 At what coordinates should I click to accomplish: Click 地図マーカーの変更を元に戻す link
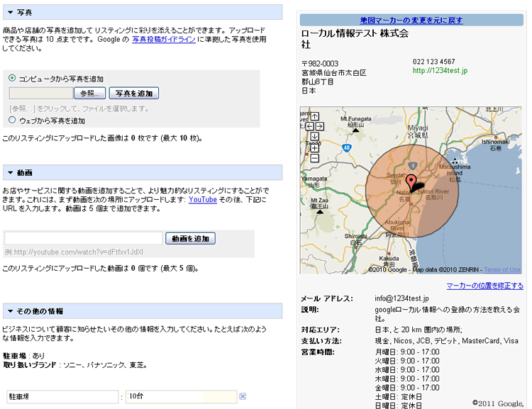point(411,21)
